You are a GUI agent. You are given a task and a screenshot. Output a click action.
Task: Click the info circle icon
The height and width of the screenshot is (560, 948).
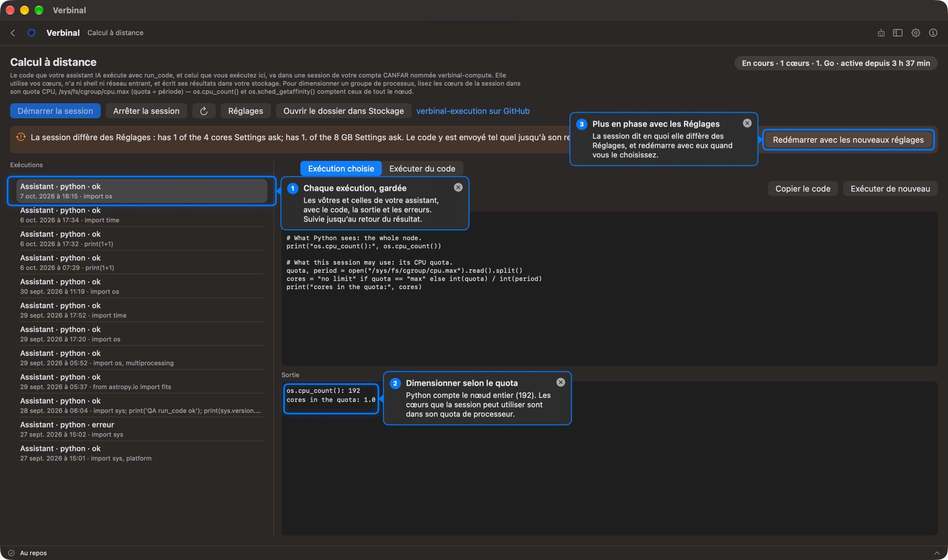(933, 33)
